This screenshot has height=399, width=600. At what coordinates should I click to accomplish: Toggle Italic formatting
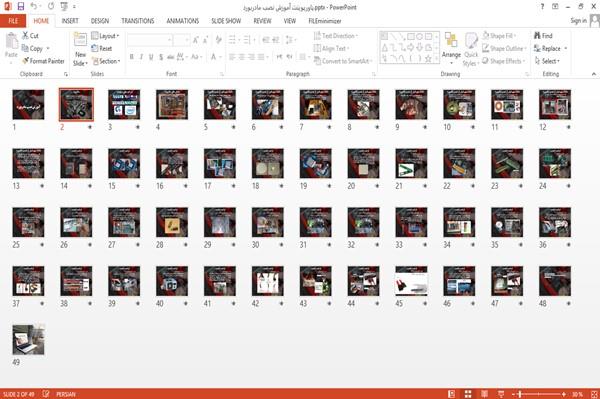141,57
